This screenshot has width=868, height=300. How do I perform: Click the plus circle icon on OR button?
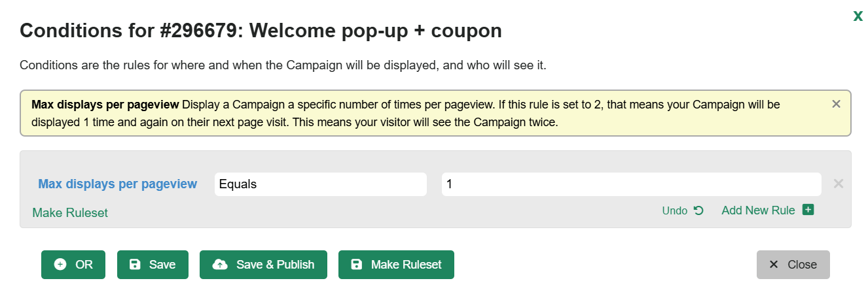60,265
